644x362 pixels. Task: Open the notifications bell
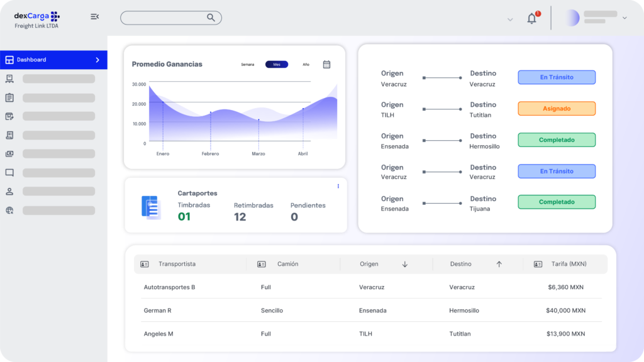coord(531,18)
